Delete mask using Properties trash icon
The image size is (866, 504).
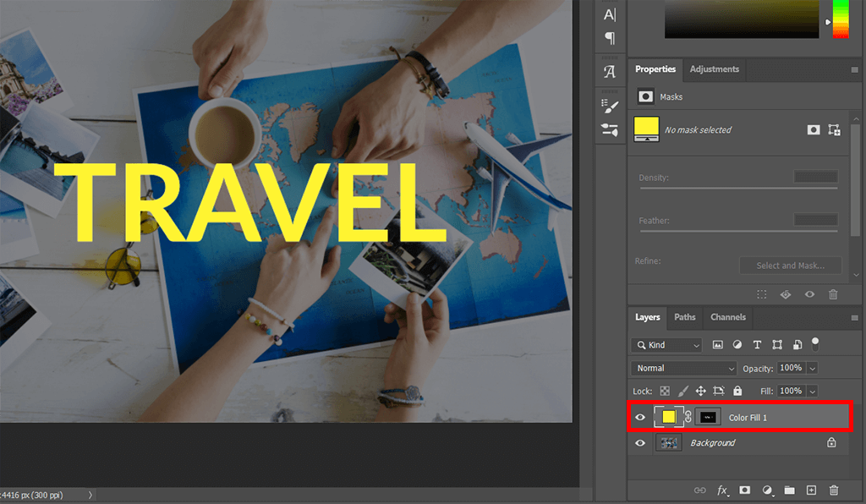[833, 294]
